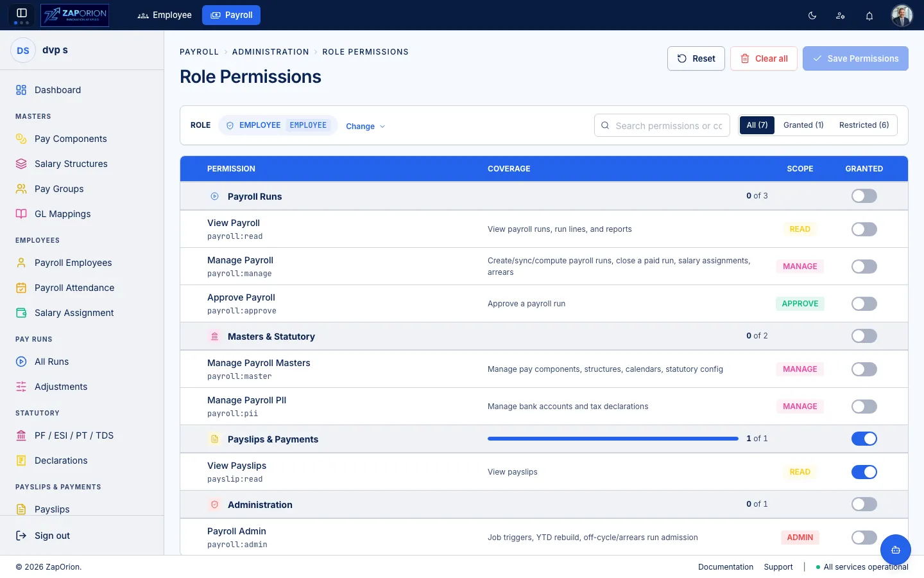This screenshot has height=578, width=924.
Task: Toggle all Payroll Runs group permissions
Action: pos(864,196)
